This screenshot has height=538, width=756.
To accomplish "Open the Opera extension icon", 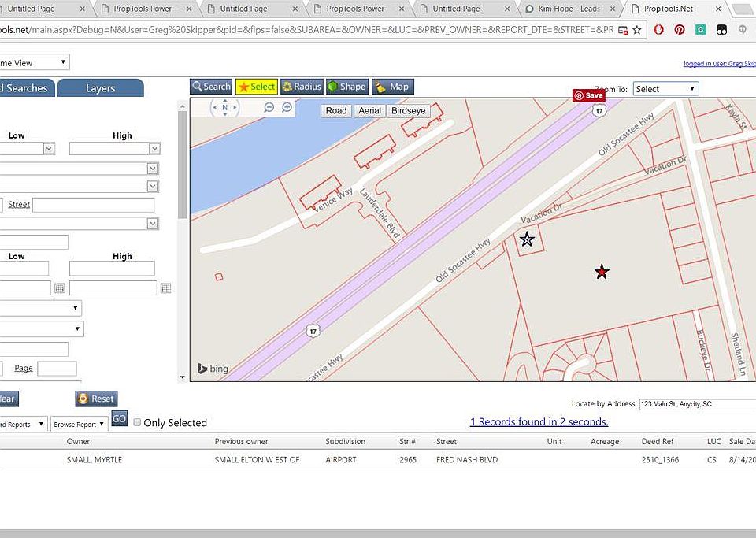I will click(658, 30).
